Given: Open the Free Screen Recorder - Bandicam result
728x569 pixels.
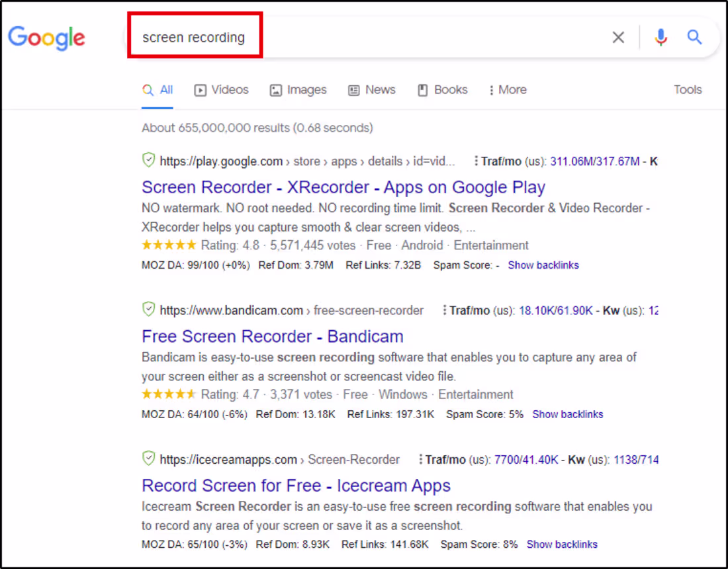Looking at the screenshot, I should [x=272, y=336].
